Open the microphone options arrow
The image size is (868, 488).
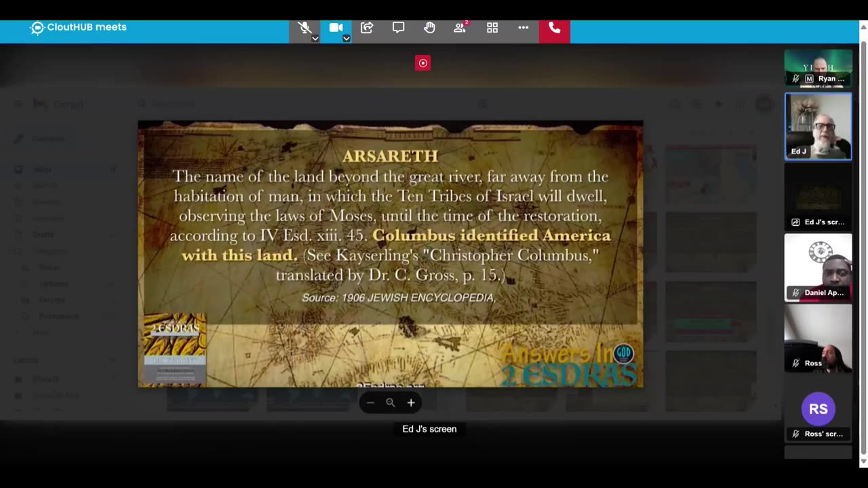tap(315, 39)
